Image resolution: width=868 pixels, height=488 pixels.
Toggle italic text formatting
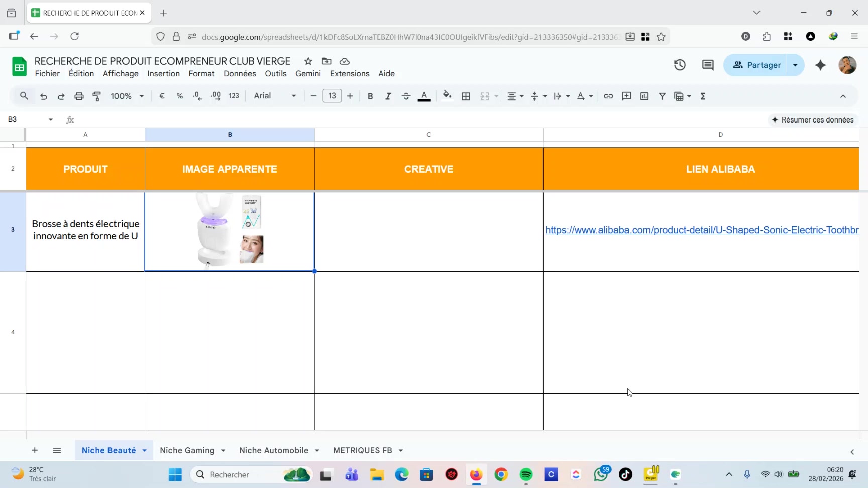tap(388, 96)
